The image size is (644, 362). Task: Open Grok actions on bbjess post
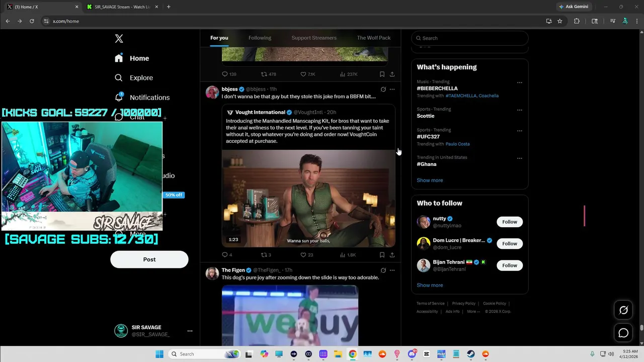pyautogui.click(x=383, y=89)
